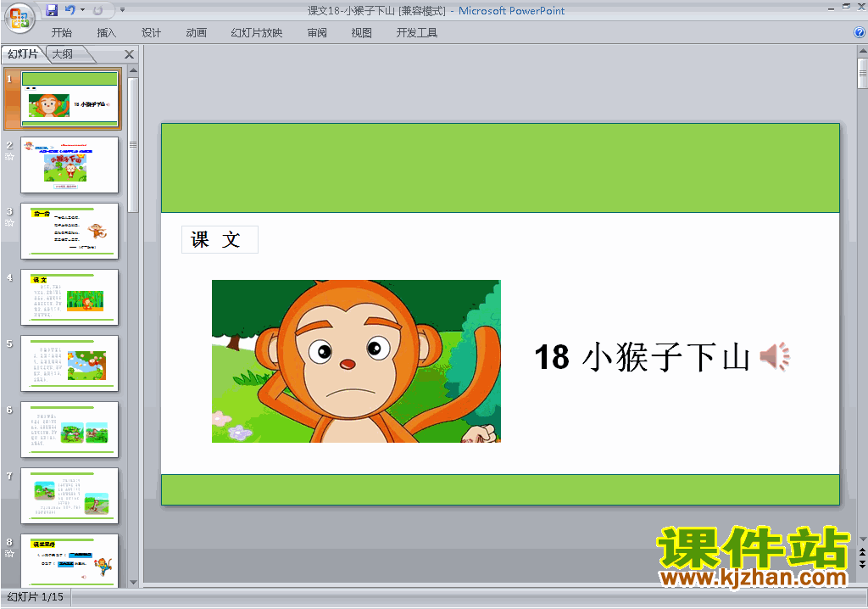Click the 幻灯片 1/15 status bar indicator
This screenshot has width=868, height=609.
(36, 597)
